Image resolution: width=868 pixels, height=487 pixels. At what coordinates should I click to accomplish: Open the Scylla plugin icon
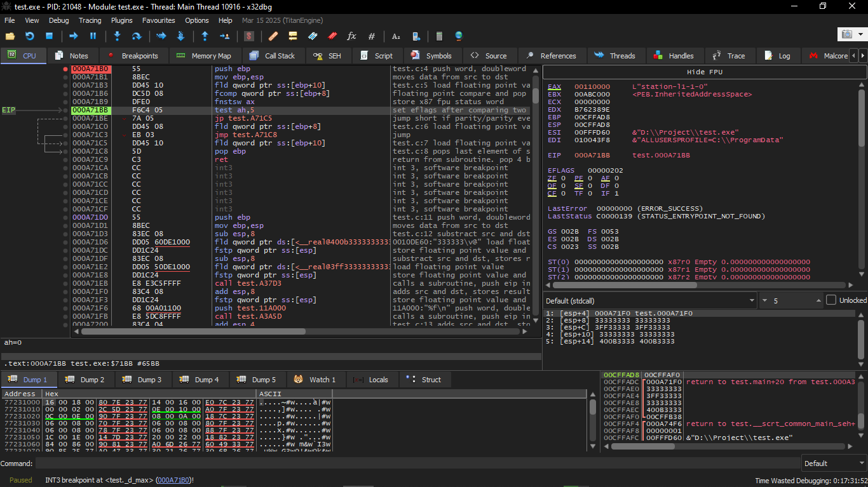pos(249,36)
